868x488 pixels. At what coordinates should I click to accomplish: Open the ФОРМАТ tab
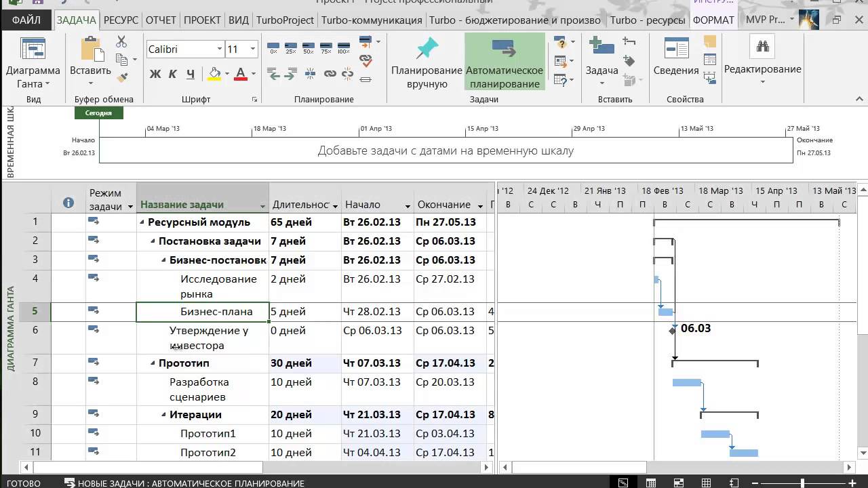pyautogui.click(x=713, y=20)
